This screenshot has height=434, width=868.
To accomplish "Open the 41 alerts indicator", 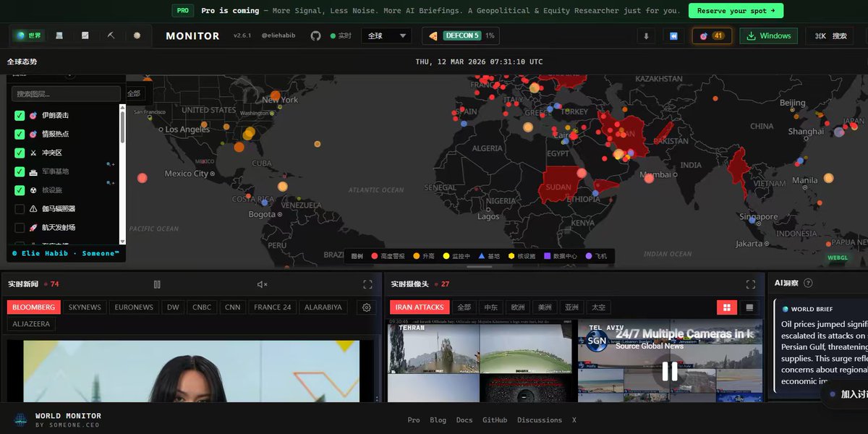I will (711, 36).
